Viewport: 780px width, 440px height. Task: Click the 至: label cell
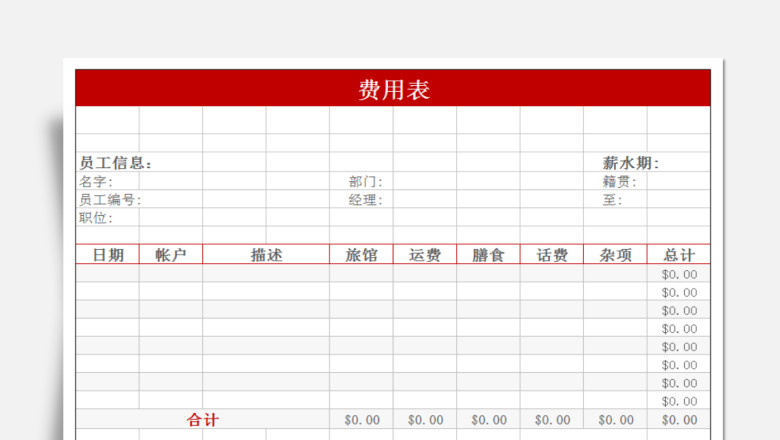[x=615, y=199]
